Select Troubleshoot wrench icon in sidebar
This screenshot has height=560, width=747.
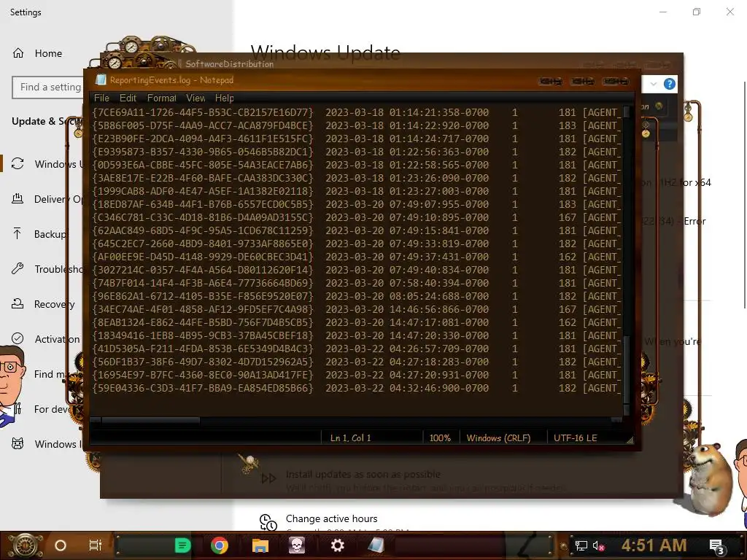coord(18,269)
